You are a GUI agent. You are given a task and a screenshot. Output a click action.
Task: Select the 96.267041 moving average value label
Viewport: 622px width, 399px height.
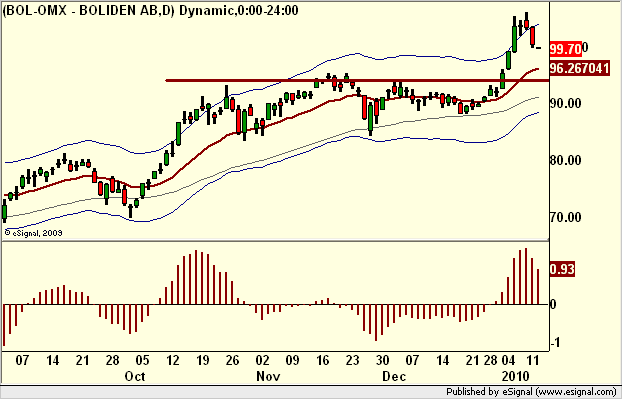(580, 69)
